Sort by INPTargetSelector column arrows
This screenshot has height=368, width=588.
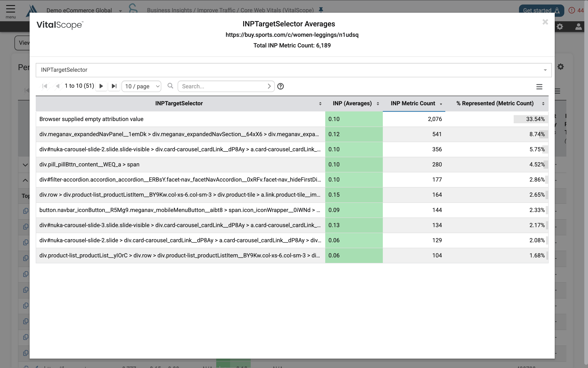(320, 104)
